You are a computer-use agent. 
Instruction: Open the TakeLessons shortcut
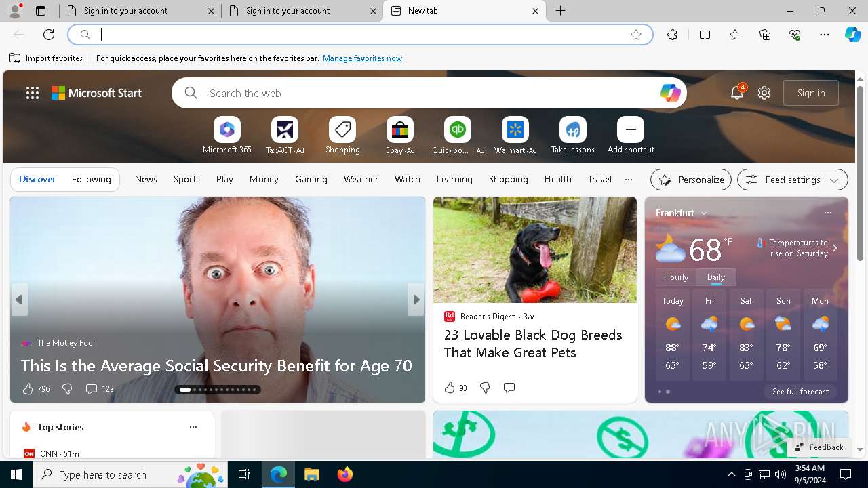click(x=573, y=136)
